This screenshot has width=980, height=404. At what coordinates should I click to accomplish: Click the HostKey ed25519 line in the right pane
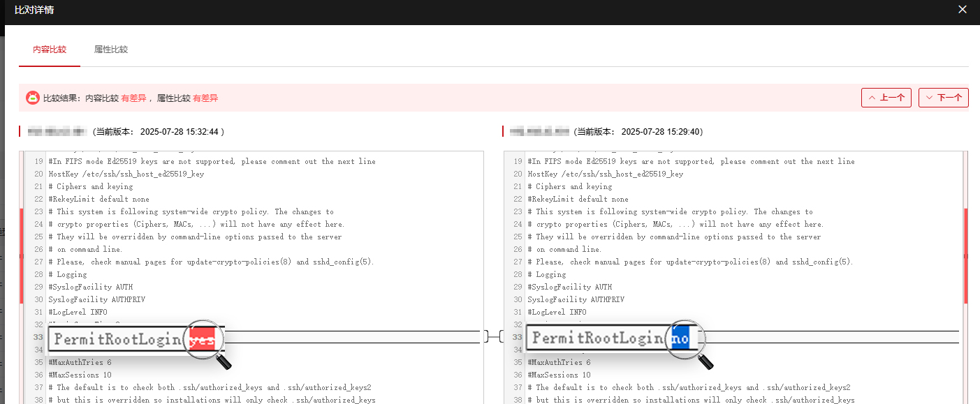click(605, 174)
